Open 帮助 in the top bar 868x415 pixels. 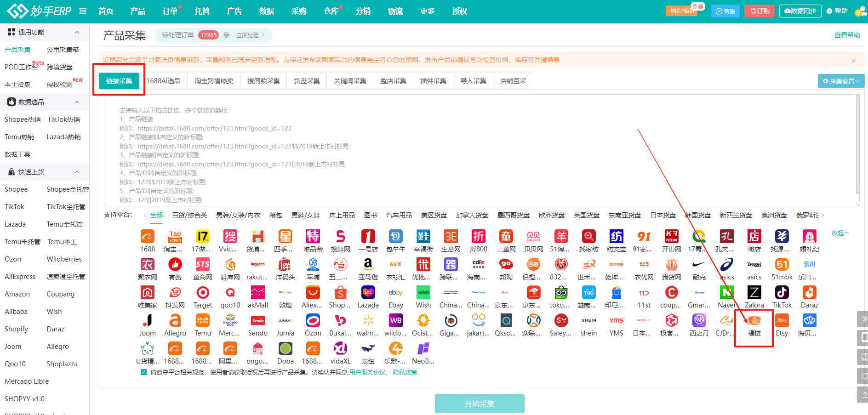[837, 11]
